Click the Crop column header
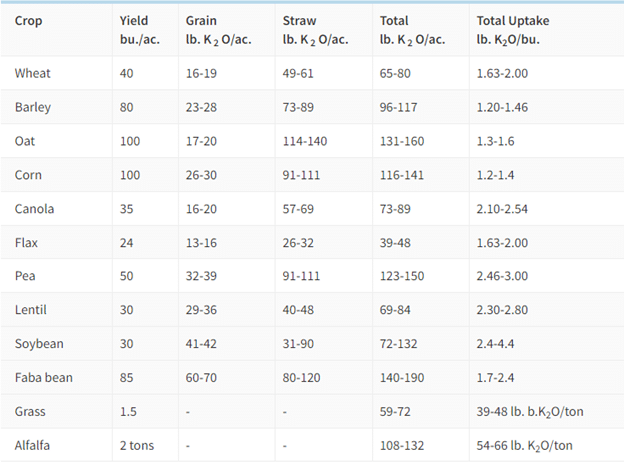This screenshot has width=624, height=465. [x=28, y=20]
